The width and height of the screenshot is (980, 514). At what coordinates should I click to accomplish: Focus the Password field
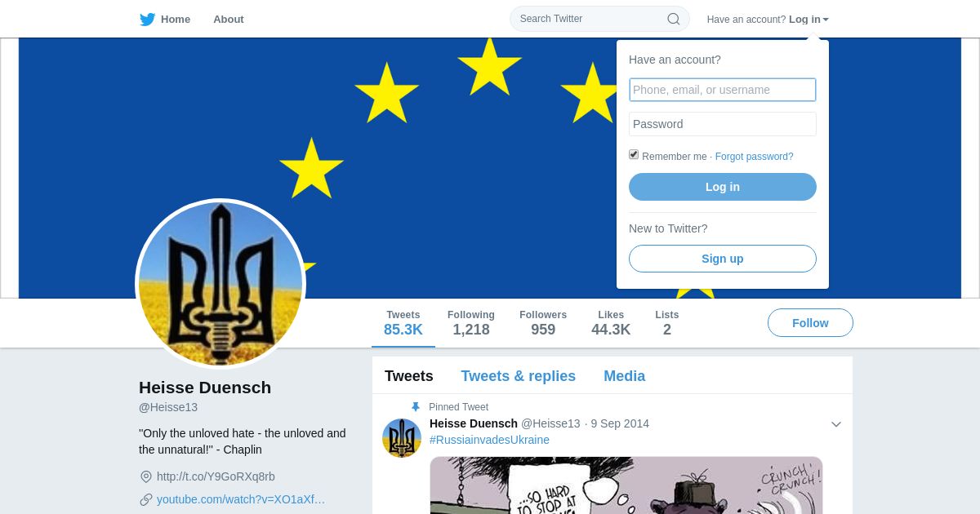coord(723,124)
